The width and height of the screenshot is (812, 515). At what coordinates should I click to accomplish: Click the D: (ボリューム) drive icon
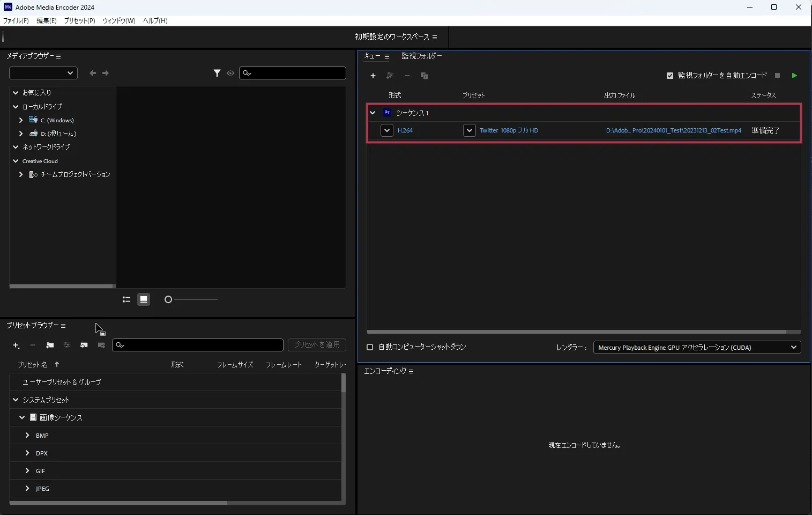(33, 133)
